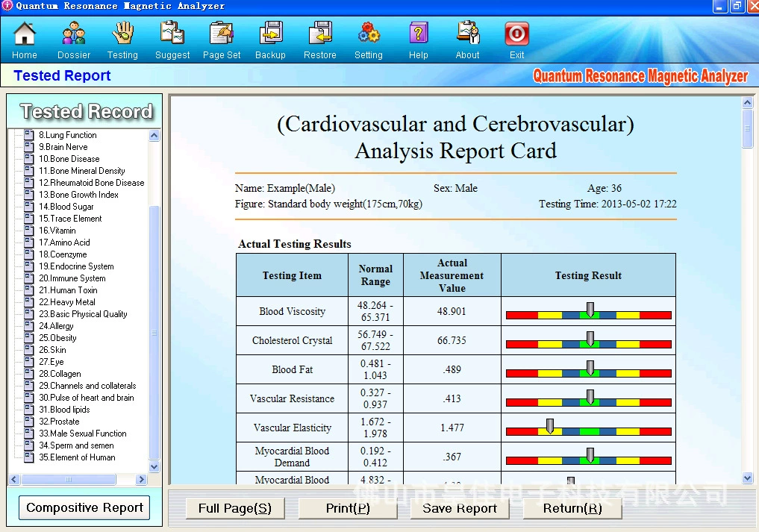The height and width of the screenshot is (532, 759).
Task: Click the Tested Report heading
Action: (62, 75)
